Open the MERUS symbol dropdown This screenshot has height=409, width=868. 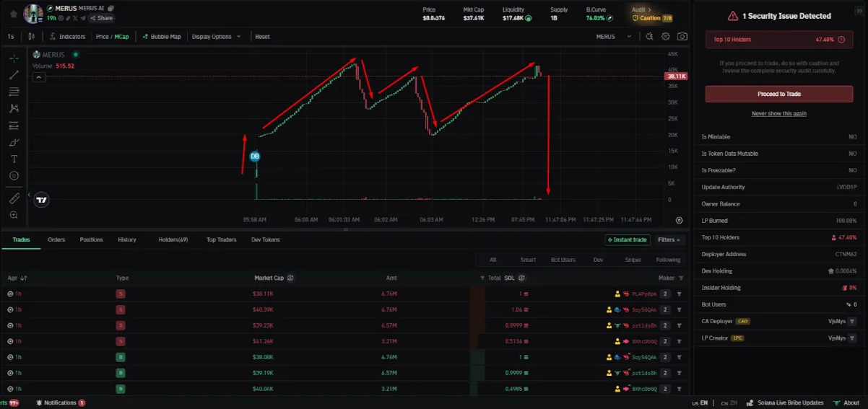click(x=614, y=37)
